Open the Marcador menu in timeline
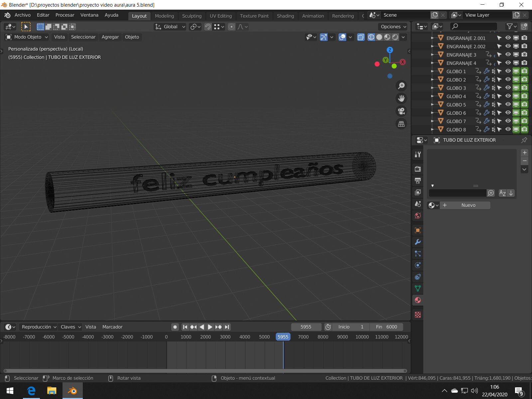Screen dimensions: 532x399 tap(112, 327)
